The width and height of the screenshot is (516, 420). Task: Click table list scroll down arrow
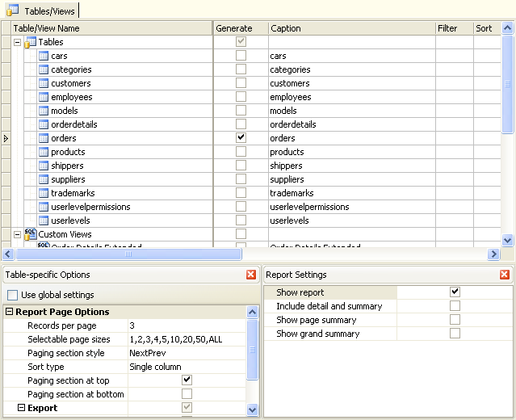coord(507,240)
